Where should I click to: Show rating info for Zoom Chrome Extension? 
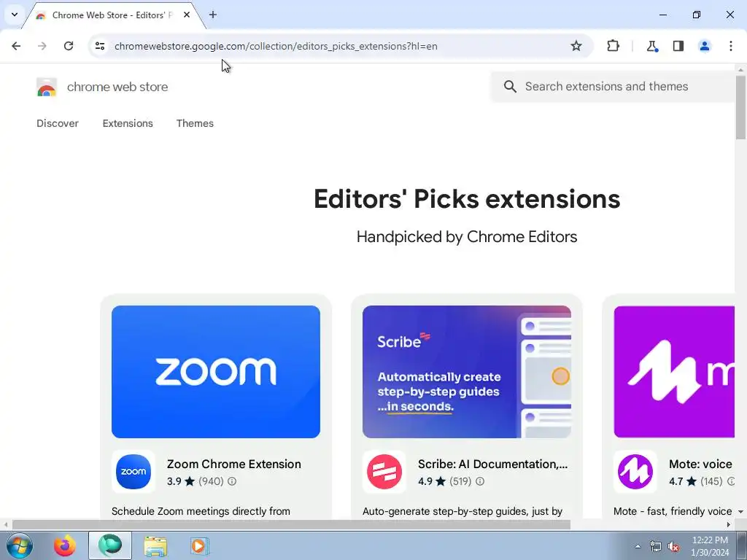pos(232,481)
